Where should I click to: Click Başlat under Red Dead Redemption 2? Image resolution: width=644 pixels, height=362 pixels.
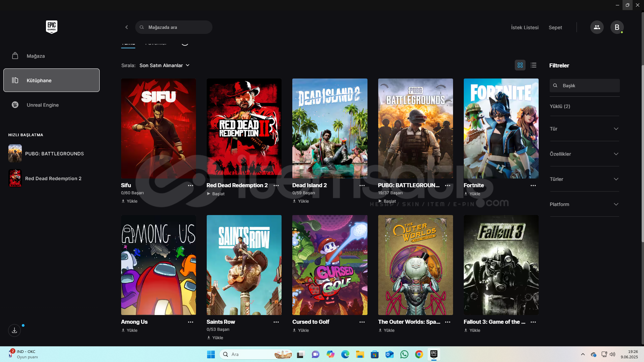coord(215,194)
